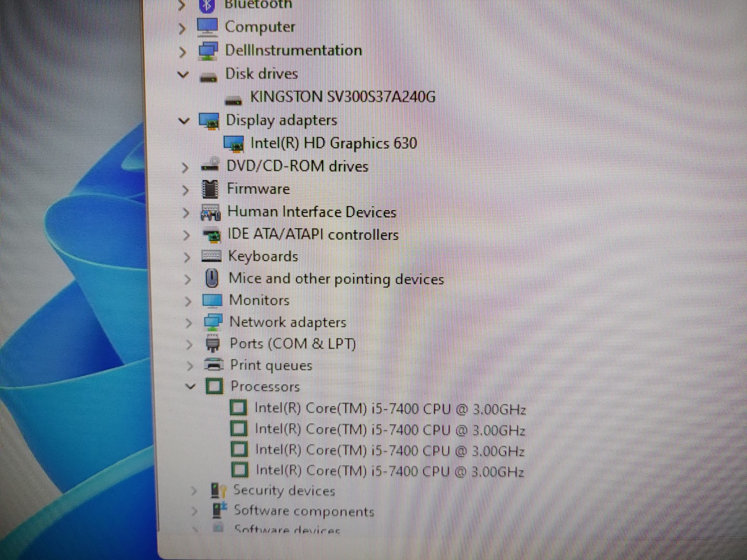Select KINGSTON SV300S37A240G disk drive

click(x=343, y=97)
